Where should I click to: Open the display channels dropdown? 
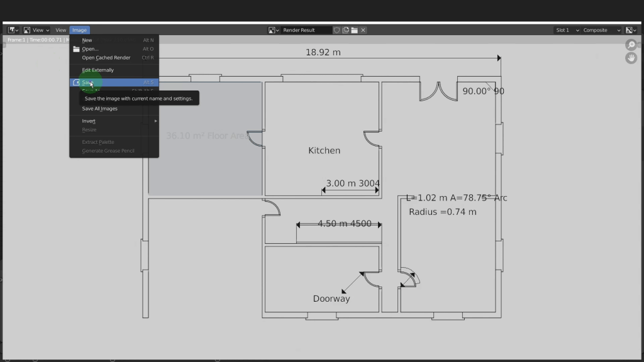pos(631,30)
